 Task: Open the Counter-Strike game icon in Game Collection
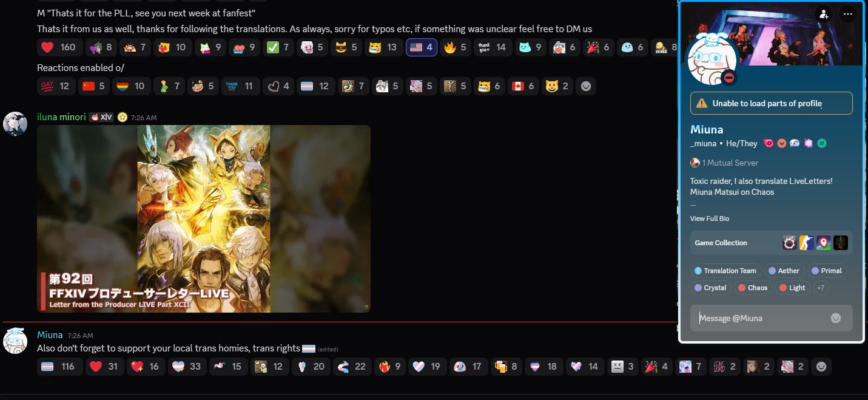click(806, 243)
